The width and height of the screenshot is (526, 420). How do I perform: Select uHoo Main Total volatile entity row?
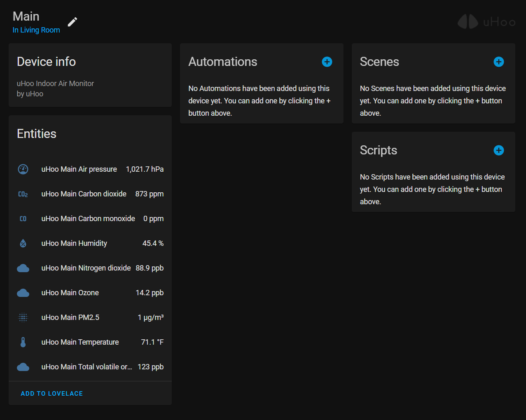click(x=86, y=367)
